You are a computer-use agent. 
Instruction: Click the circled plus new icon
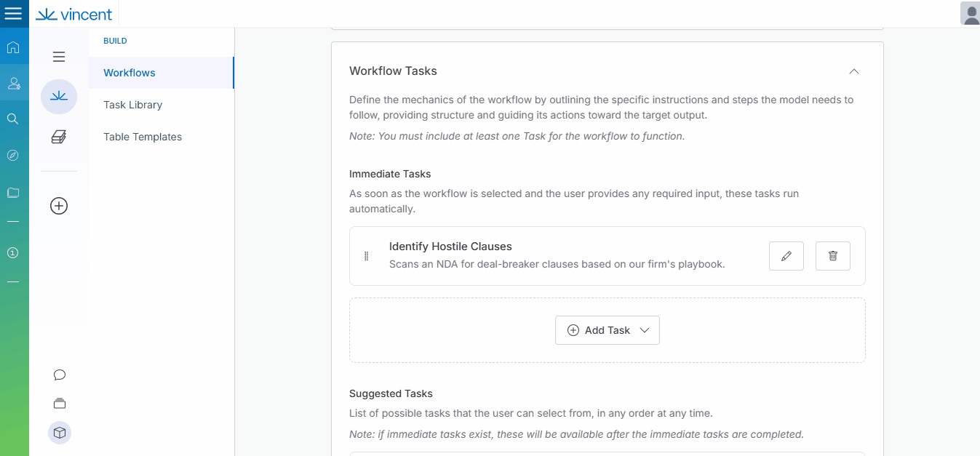[x=59, y=206]
